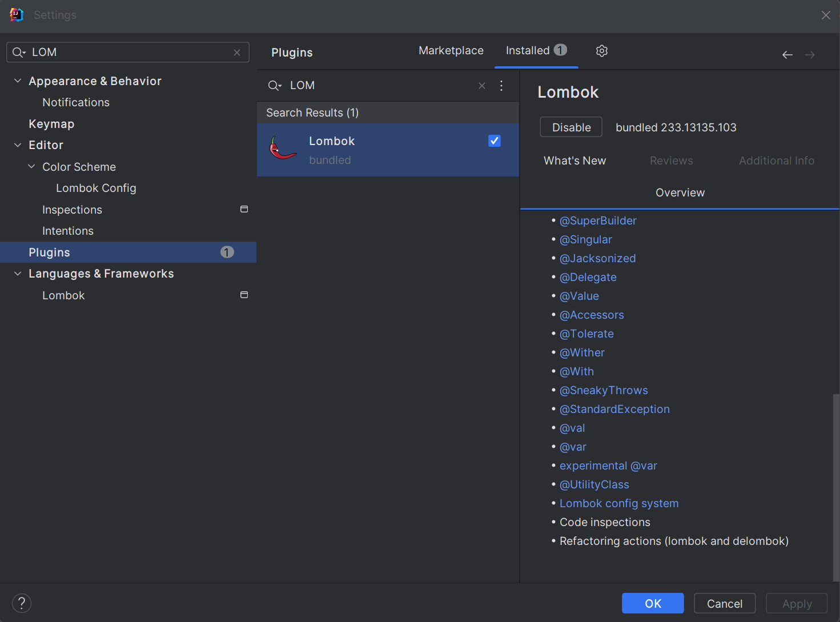Viewport: 840px width, 622px height.
Task: Clear the settings search field text
Action: 237,53
